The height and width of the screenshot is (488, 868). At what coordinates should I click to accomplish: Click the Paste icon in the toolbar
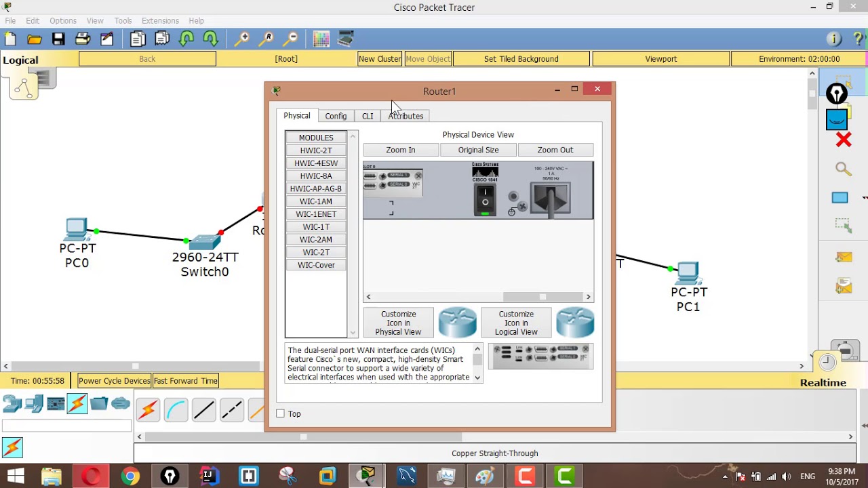click(x=162, y=39)
